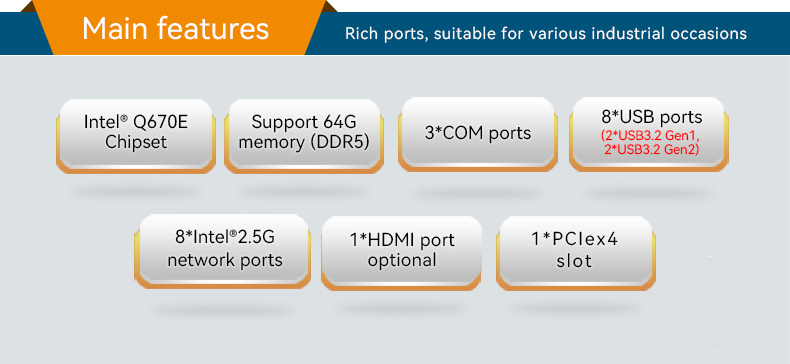This screenshot has height=364, width=790.
Task: Click the word Chipset in first badge
Action: coord(136,142)
